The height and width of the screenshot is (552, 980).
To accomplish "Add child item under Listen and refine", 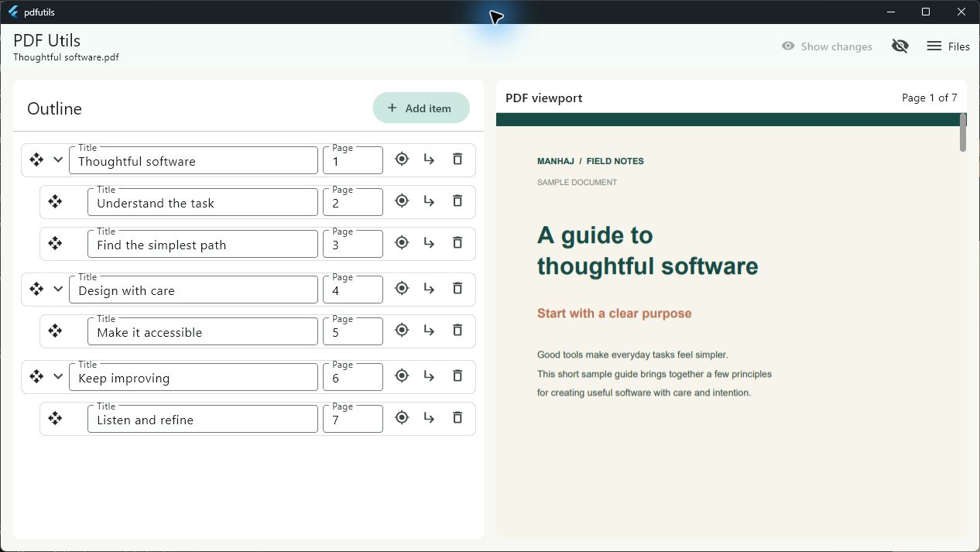I will (429, 418).
